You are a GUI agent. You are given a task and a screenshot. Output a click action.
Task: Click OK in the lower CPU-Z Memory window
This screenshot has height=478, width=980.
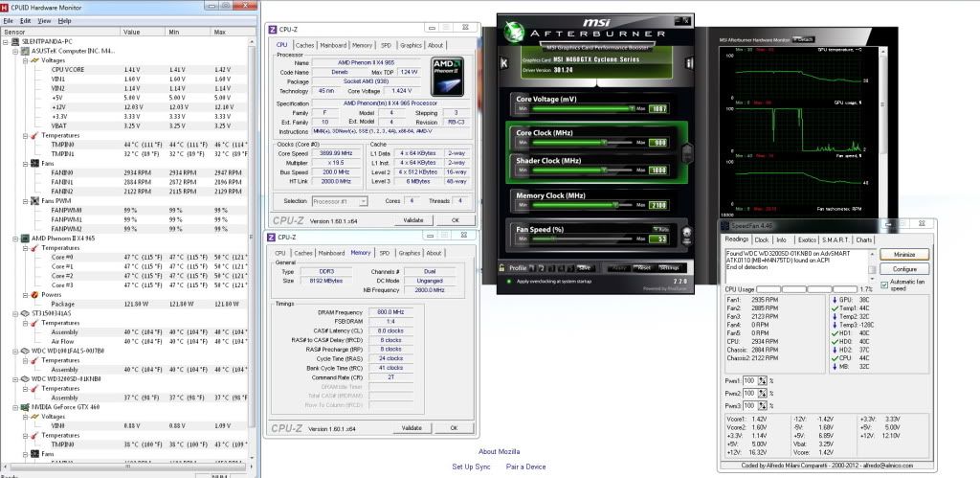tap(454, 428)
